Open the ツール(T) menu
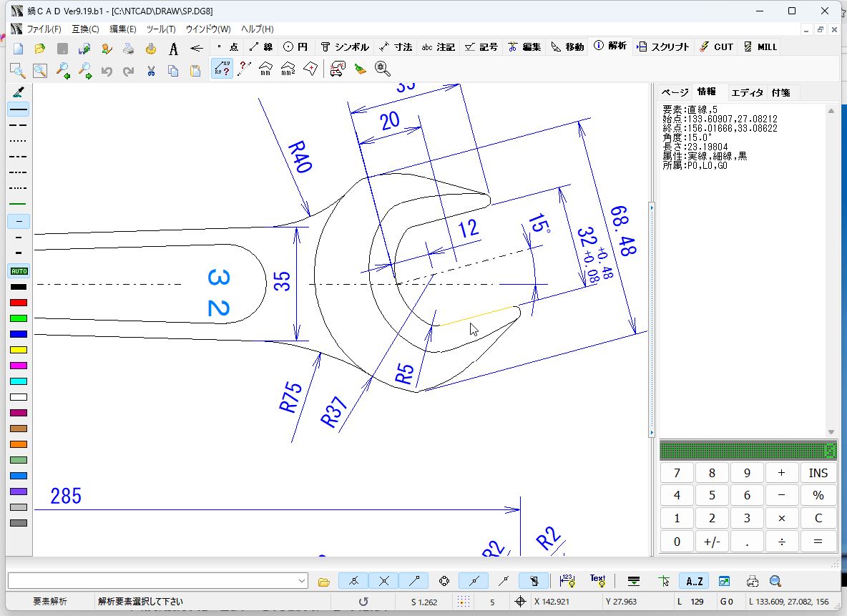Screen dimensions: 847x616 coord(161,29)
